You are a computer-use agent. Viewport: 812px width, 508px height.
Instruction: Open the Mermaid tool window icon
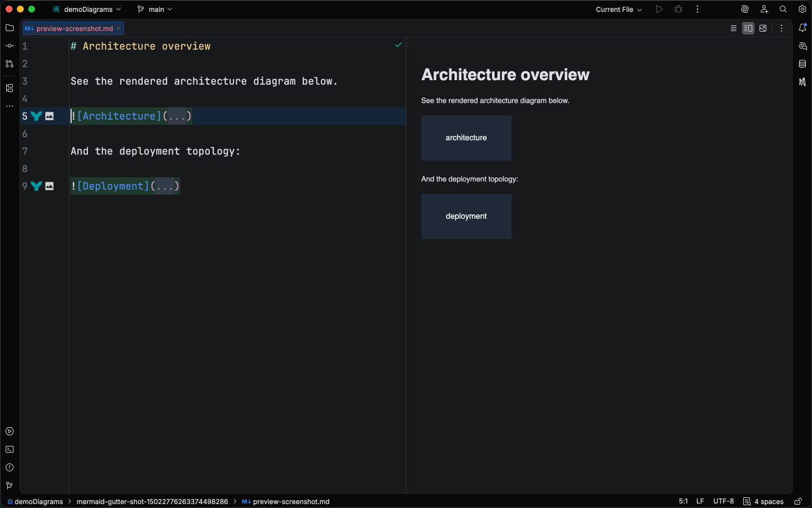point(802,82)
